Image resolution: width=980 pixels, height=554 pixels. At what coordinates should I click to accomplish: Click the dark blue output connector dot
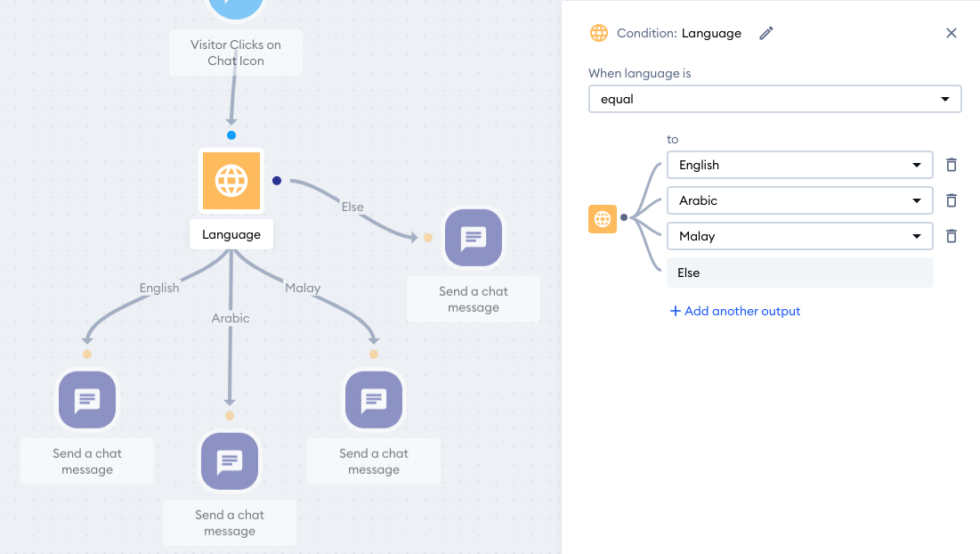click(277, 181)
